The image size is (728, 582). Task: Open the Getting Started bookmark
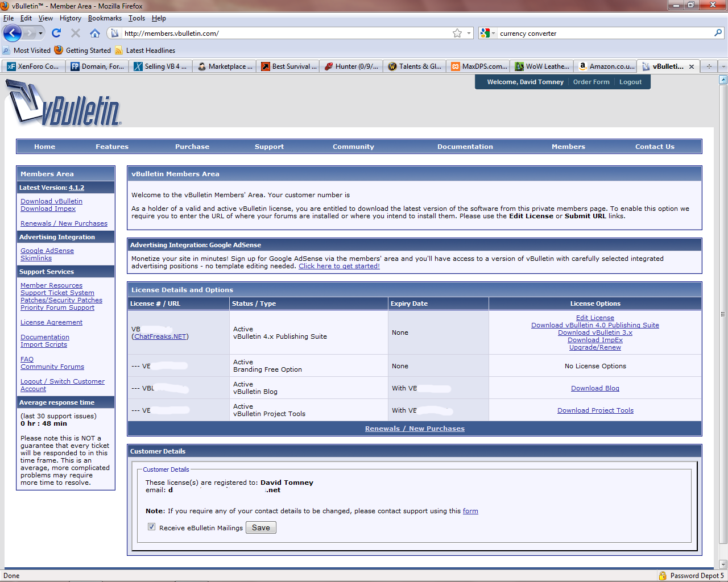pyautogui.click(x=83, y=50)
